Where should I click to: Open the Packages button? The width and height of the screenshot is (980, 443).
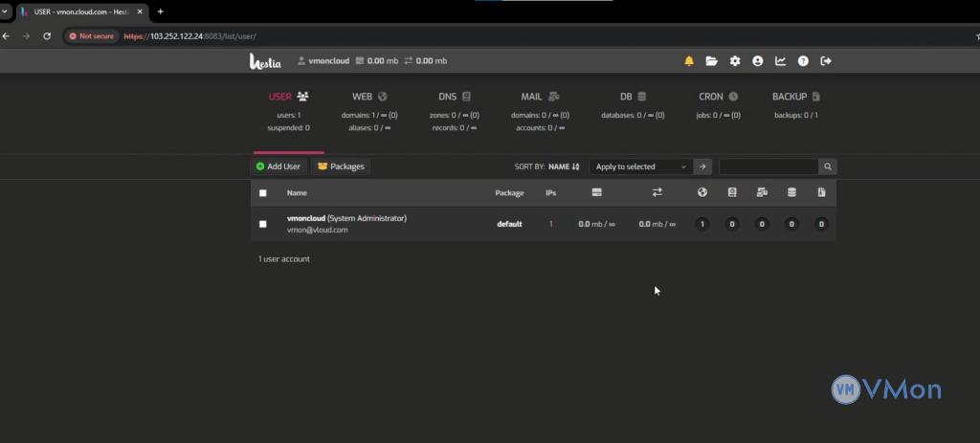point(342,166)
